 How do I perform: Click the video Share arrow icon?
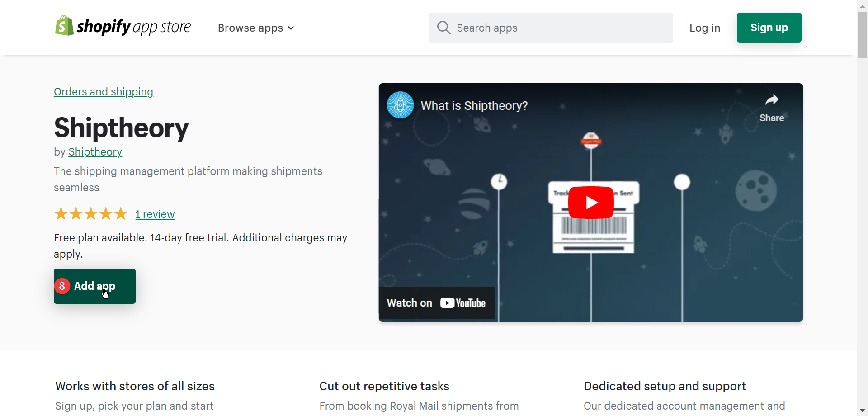(772, 100)
